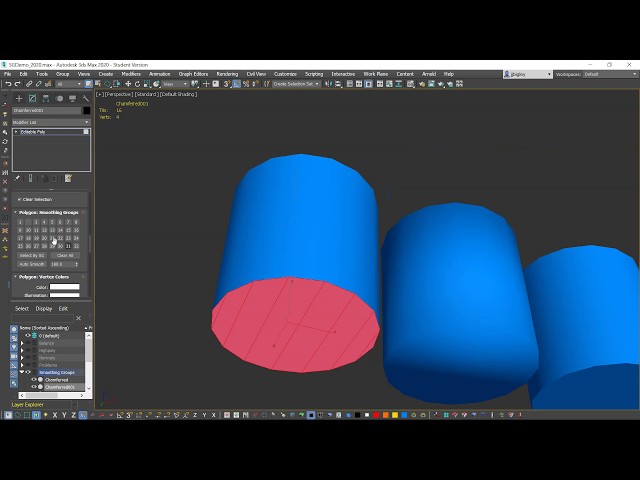
Task: Toggle the Percent Snap icon
Action: pos(246,84)
